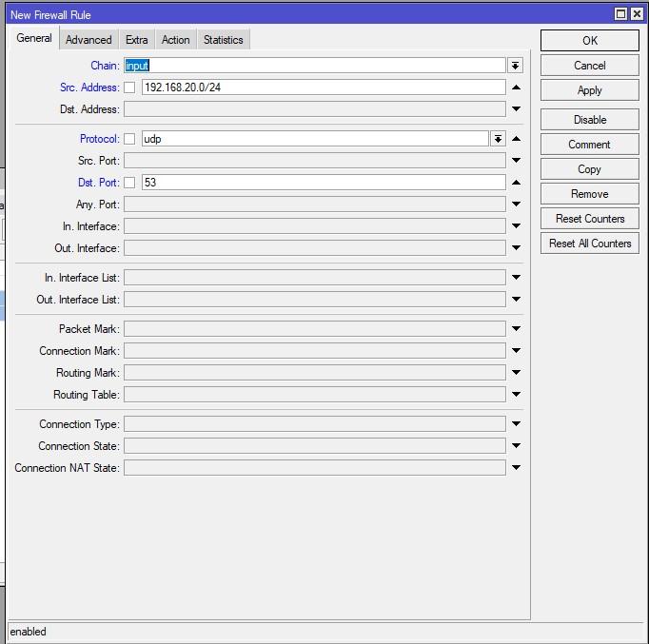Toggle the Dst. Port negate checkbox
The width and height of the screenshot is (649, 644).
point(129,183)
